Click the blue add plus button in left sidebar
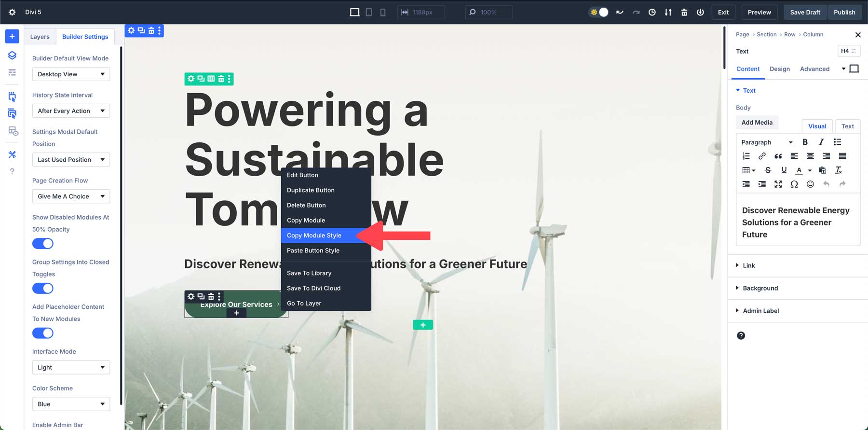Viewport: 868px width, 430px height. coord(12,36)
